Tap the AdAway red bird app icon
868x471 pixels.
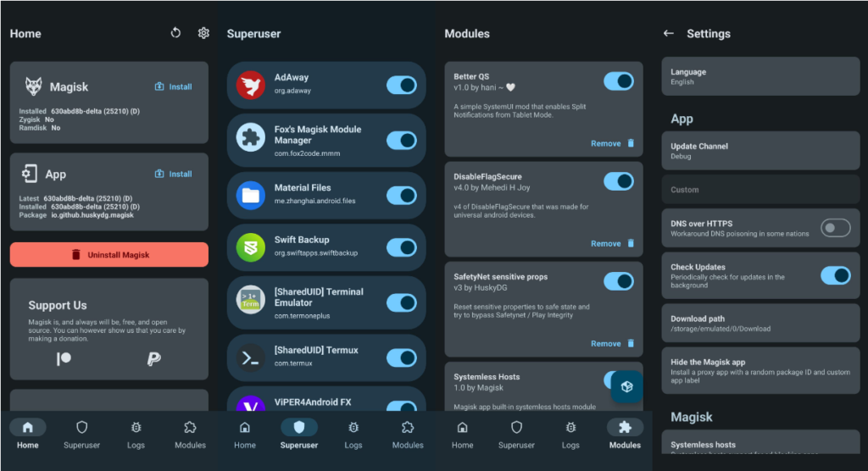250,84
